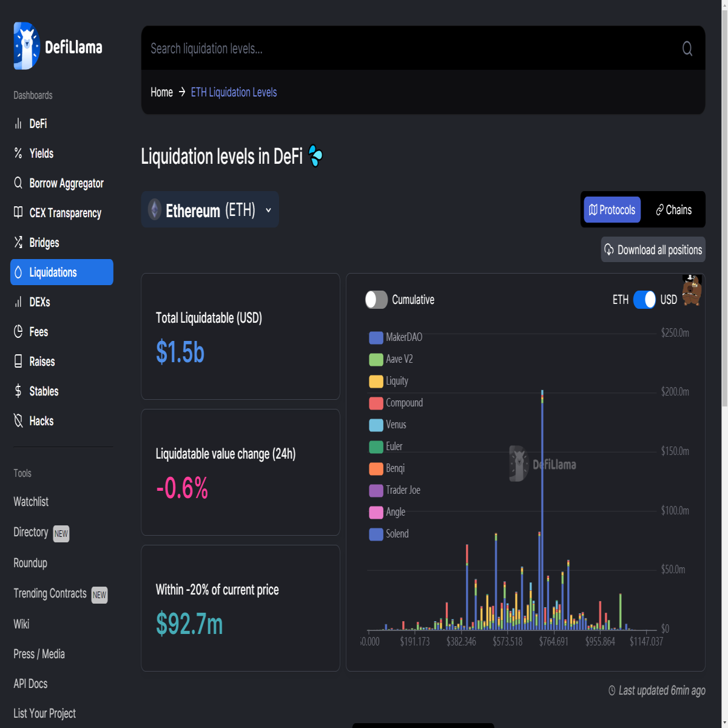The image size is (728, 728).
Task: Click the Bridges shuffle icon
Action: [x=18, y=243]
